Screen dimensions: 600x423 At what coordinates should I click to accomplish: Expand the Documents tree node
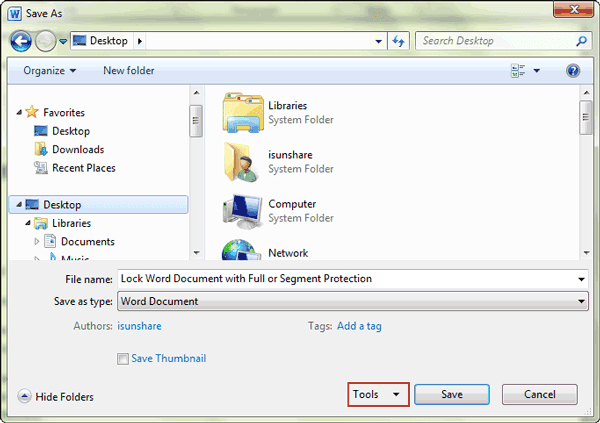pos(37,242)
